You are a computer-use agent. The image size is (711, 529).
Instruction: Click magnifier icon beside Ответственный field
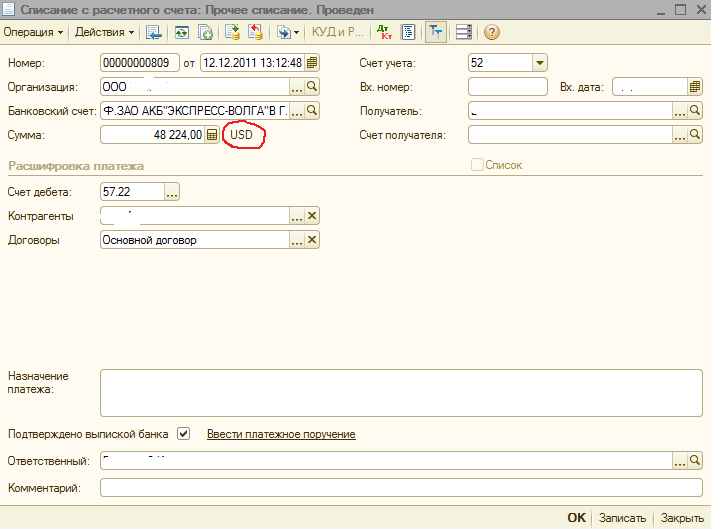pos(695,461)
